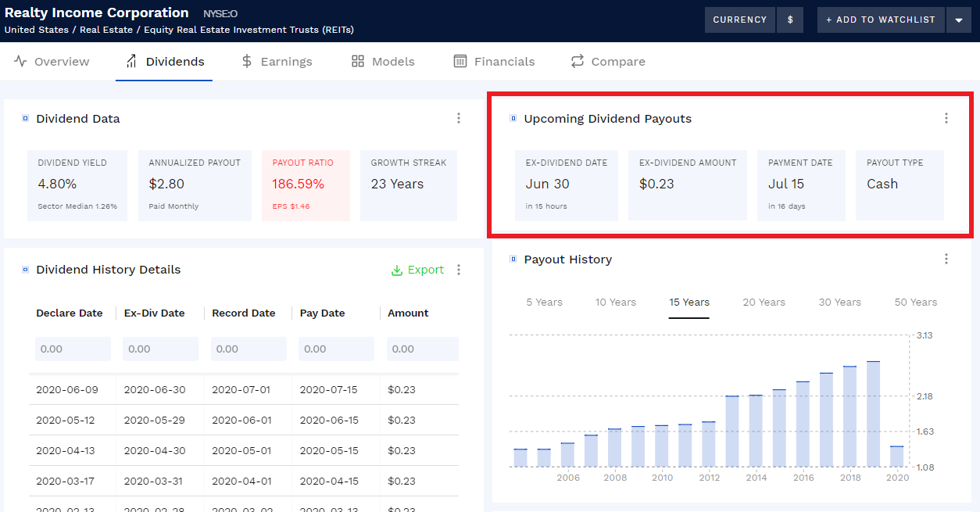
Task: Click declare date 2020-05-12 cell
Action: point(66,420)
